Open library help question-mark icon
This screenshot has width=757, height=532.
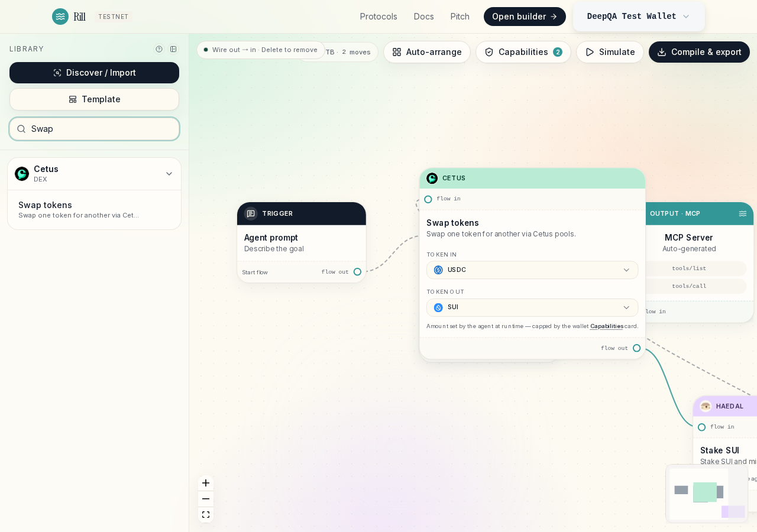point(159,49)
